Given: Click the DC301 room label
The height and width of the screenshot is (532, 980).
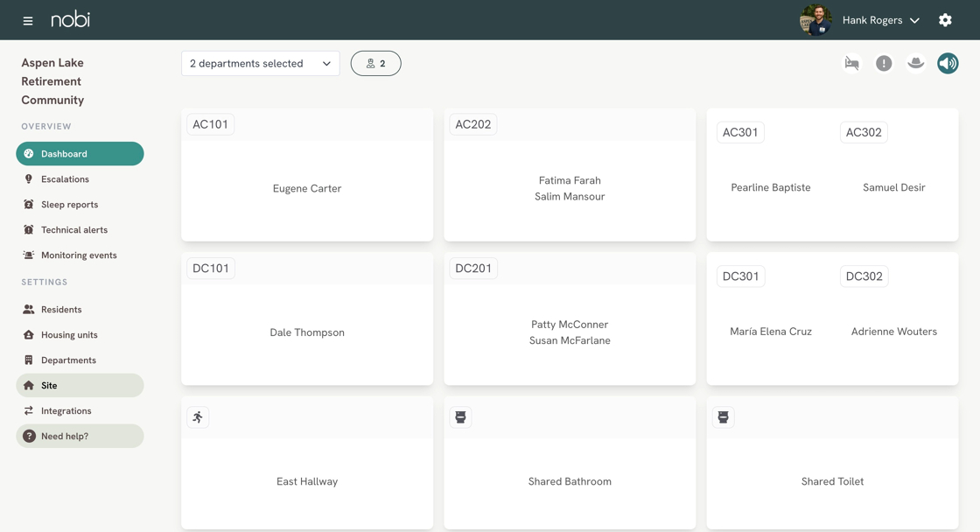Looking at the screenshot, I should point(740,276).
